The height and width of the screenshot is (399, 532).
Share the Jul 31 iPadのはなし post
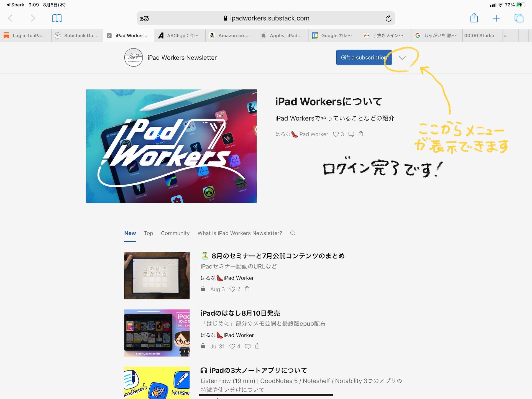tap(257, 346)
